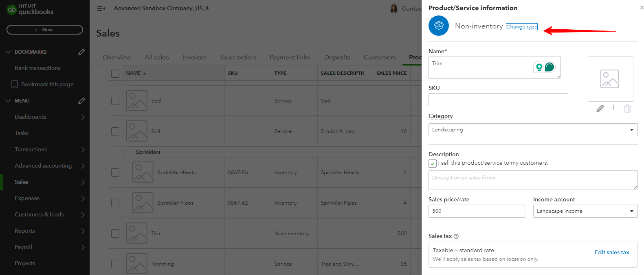Open the Income account dropdown
This screenshot has height=275, width=644.
tap(631, 211)
